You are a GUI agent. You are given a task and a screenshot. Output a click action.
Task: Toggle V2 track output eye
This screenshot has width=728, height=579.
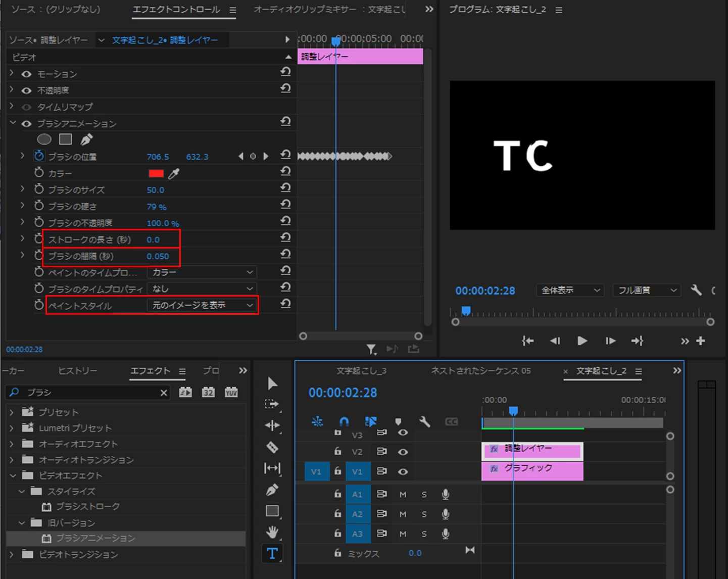point(403,452)
